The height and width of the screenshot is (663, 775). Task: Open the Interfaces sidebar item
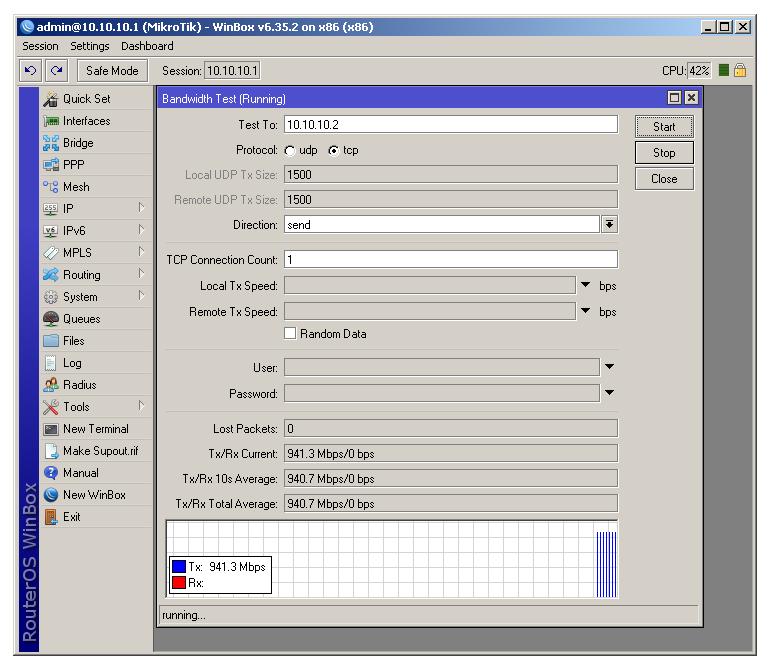[86, 121]
